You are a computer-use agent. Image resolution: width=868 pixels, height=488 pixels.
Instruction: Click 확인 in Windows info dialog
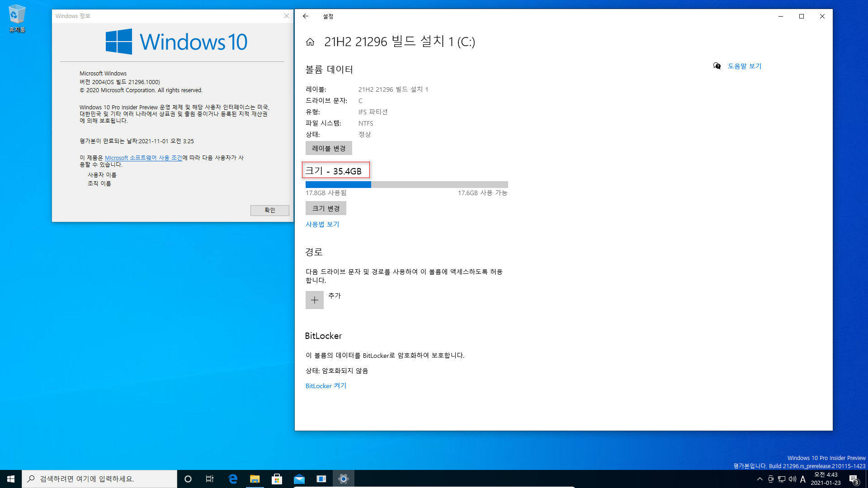[270, 210]
